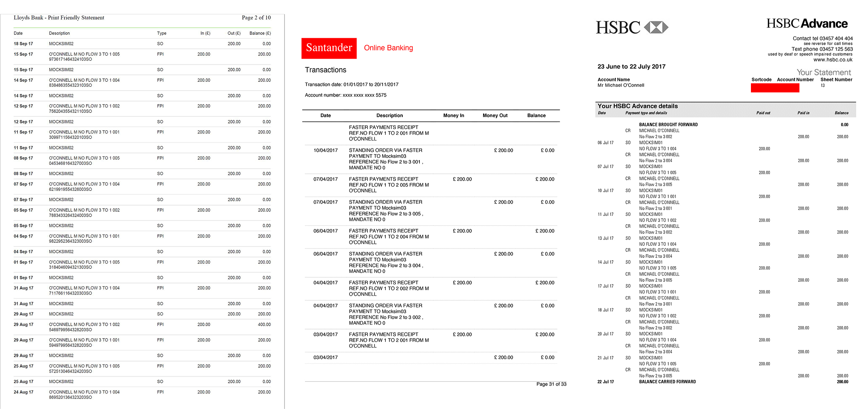Select the '10/04/2017' date in Santander

325,150
